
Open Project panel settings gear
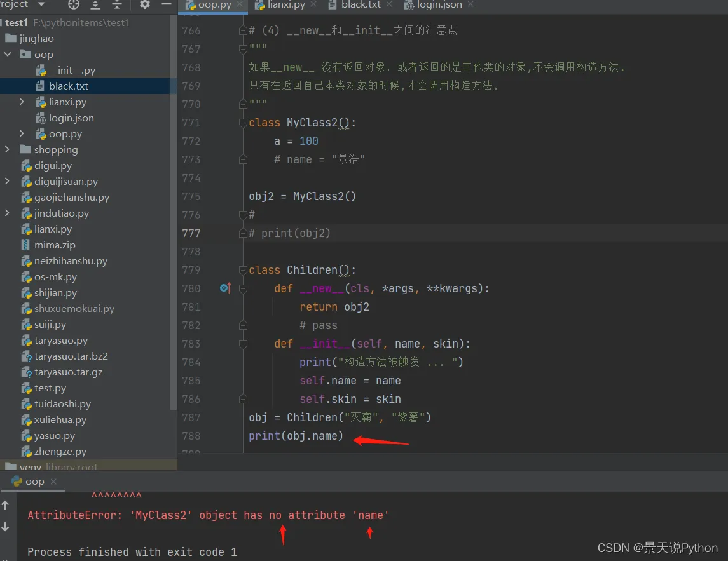(x=145, y=4)
